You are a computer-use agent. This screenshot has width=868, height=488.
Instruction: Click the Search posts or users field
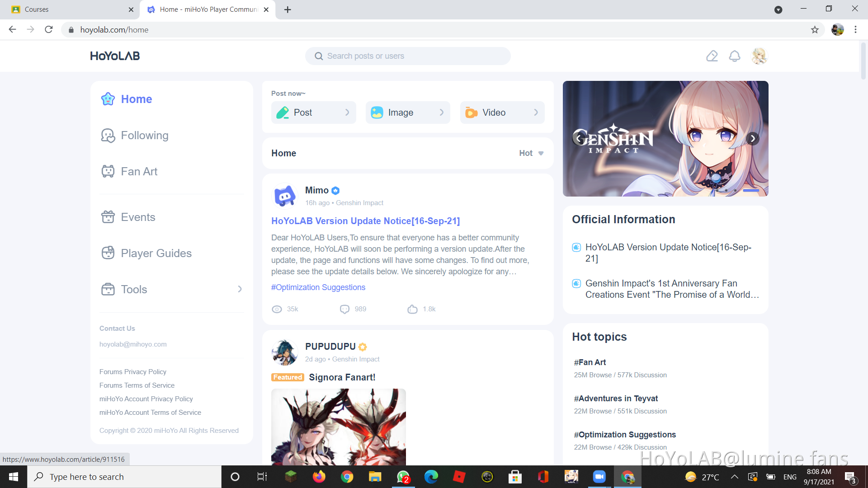point(408,56)
